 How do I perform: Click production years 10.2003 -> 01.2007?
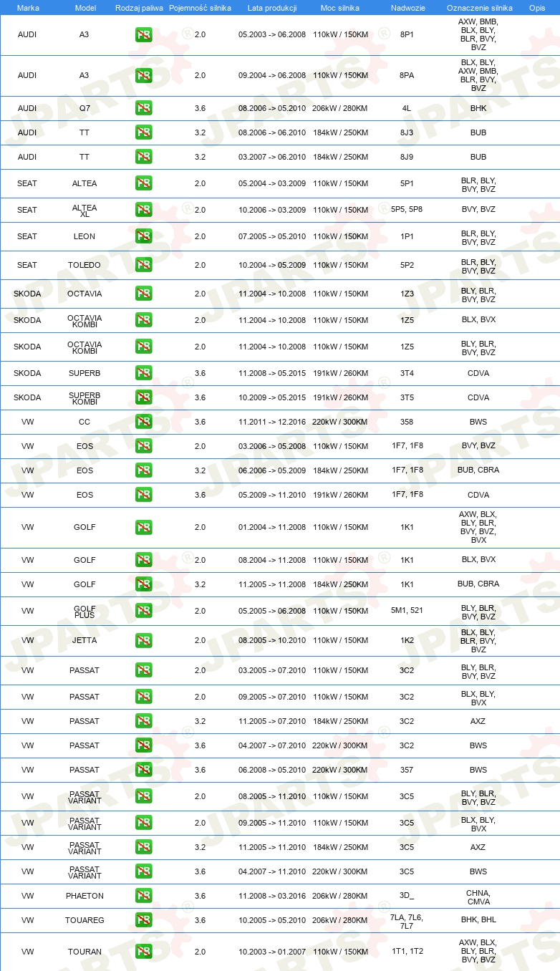(272, 952)
